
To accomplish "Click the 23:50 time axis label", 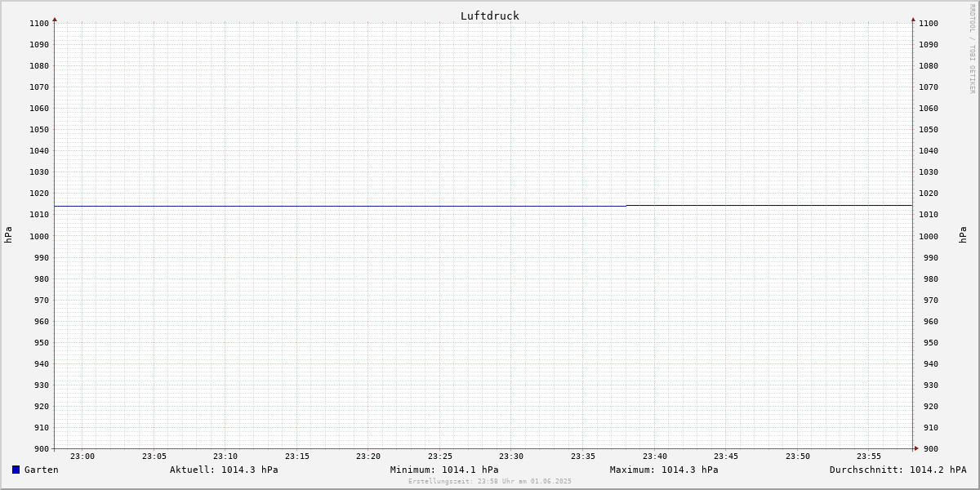I will [798, 457].
